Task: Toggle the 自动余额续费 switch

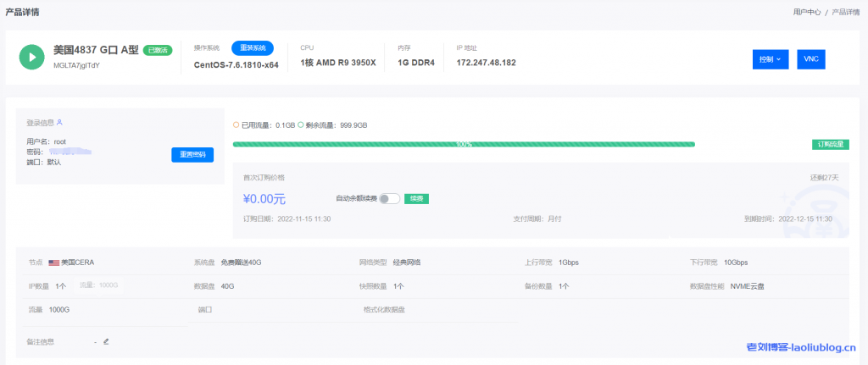Action: tap(389, 199)
